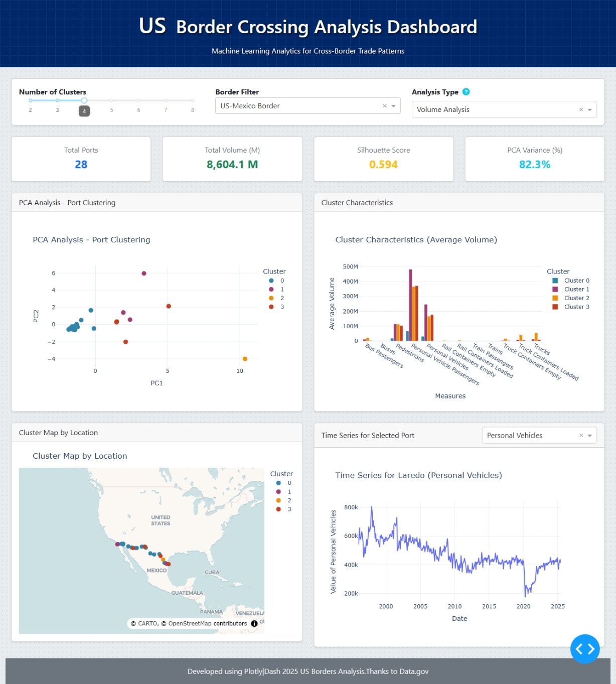Click the CARTO attribution link
Screen dimensions: 616x684
pyautogui.click(x=147, y=624)
